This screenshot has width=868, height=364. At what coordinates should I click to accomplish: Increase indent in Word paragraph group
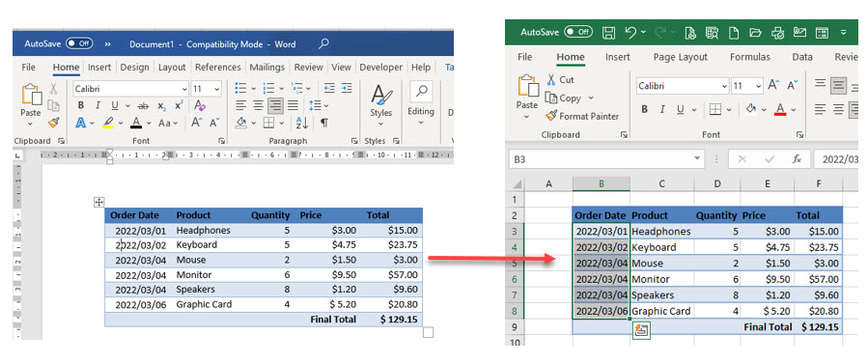347,89
